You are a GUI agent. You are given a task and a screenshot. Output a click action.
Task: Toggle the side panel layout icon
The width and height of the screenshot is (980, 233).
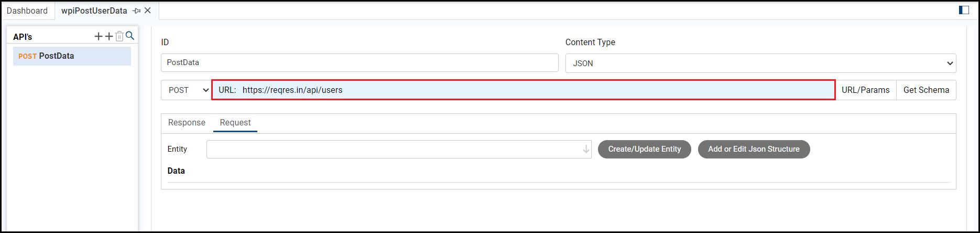click(964, 10)
